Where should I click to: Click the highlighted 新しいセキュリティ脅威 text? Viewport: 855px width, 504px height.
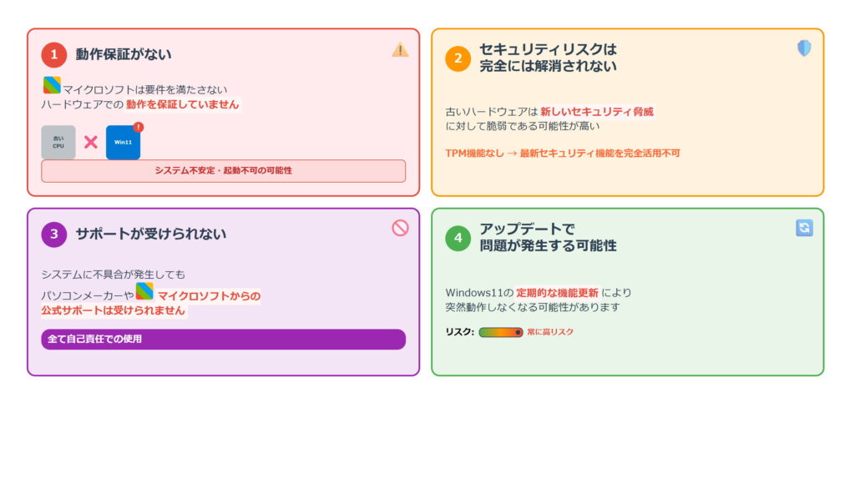point(596,111)
